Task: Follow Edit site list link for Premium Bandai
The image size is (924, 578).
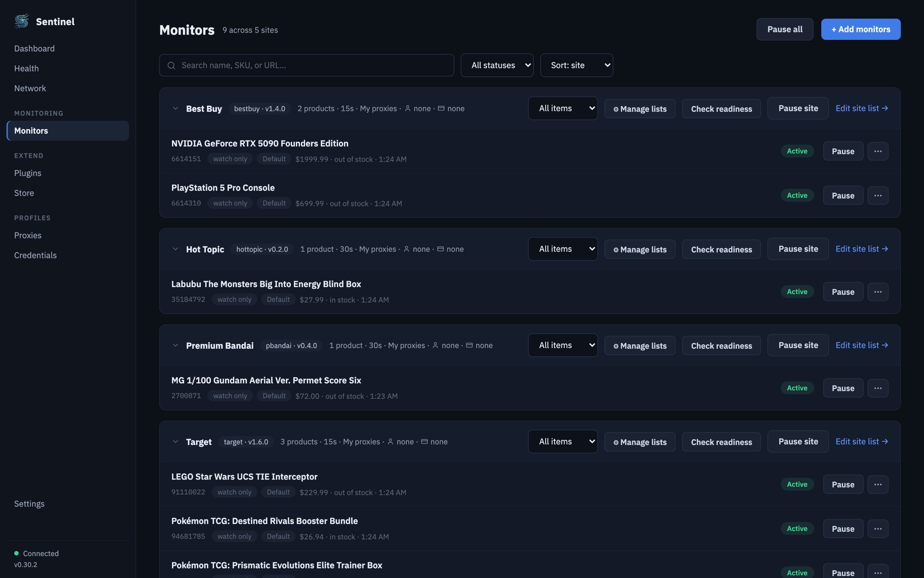Action: click(x=862, y=345)
